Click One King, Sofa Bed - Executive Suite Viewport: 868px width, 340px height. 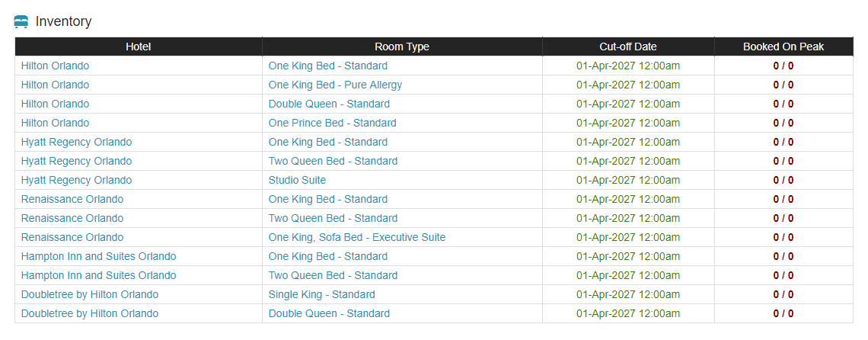(x=357, y=237)
